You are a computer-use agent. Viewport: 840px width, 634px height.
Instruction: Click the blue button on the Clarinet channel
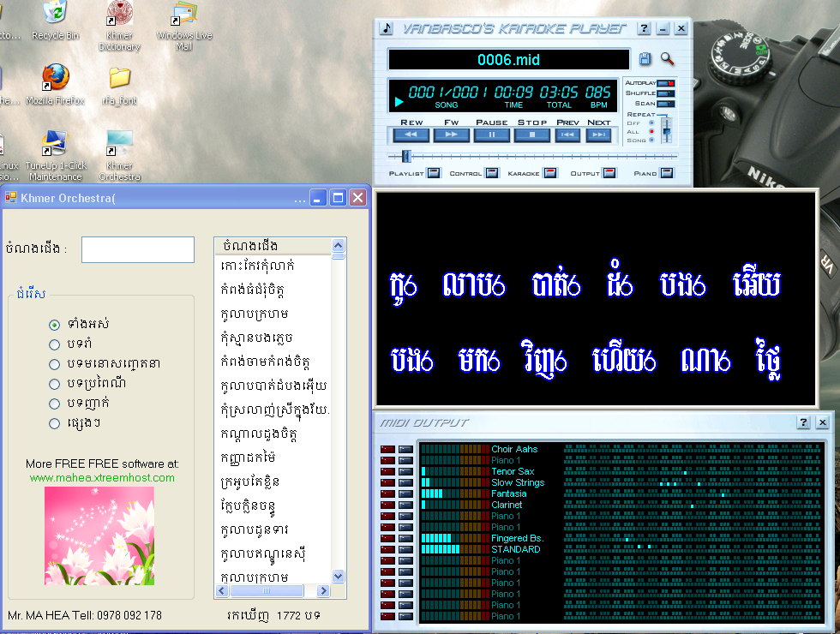(405, 505)
